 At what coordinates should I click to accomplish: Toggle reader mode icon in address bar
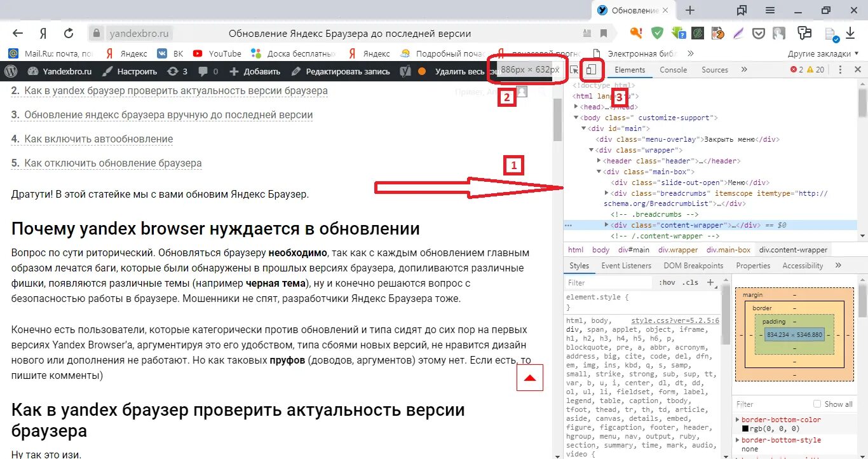tap(587, 33)
